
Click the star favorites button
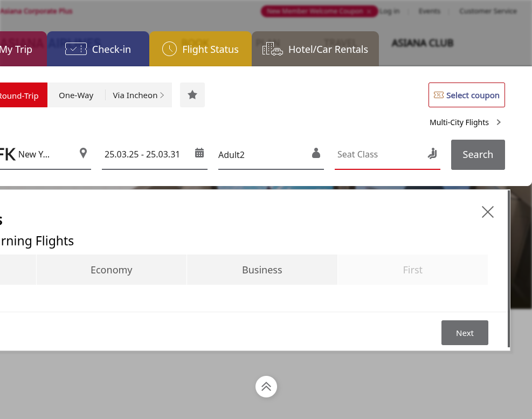point(192,95)
